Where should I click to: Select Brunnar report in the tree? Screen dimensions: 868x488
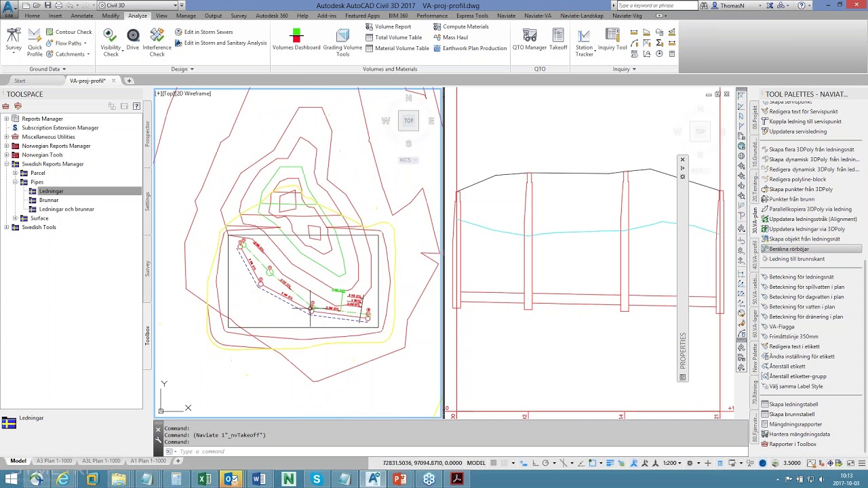(49, 200)
